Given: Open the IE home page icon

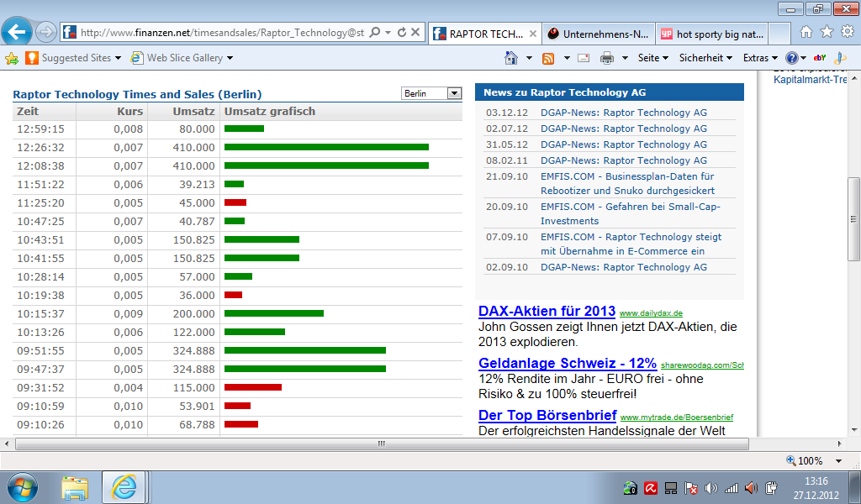Looking at the screenshot, I should click(806, 32).
